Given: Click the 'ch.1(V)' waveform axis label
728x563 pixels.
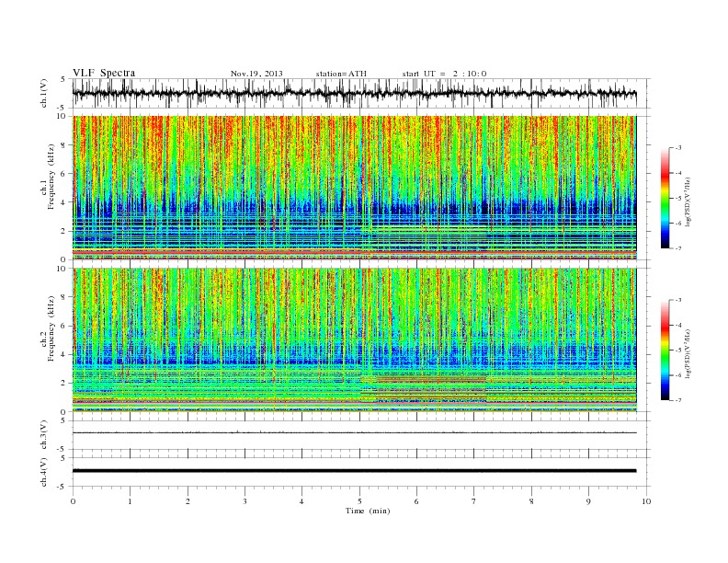Looking at the screenshot, I should pos(44,94).
